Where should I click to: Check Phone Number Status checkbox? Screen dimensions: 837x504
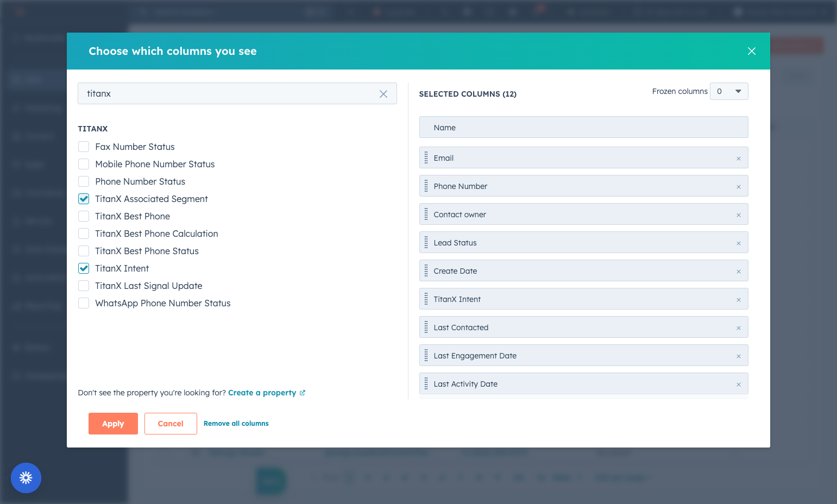[x=84, y=181]
